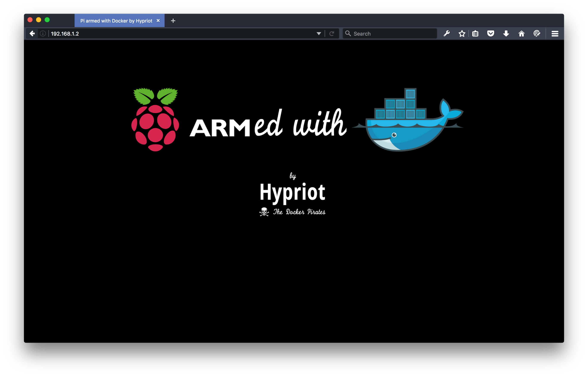Viewport: 588px width, 377px height.
Task: Click the Raspberry Pi logo image
Action: tap(155, 119)
